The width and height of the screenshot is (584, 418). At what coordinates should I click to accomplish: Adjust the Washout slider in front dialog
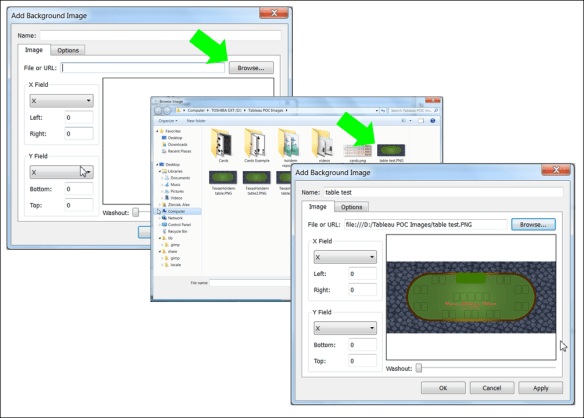[419, 368]
